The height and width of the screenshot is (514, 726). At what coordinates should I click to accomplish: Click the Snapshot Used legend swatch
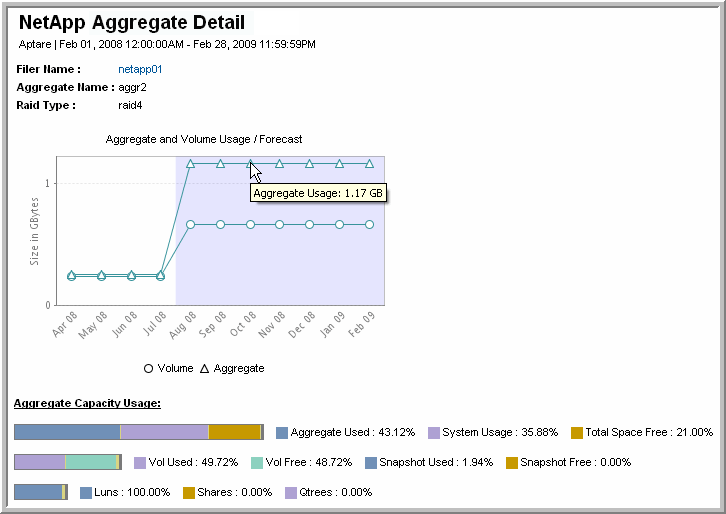(371, 463)
